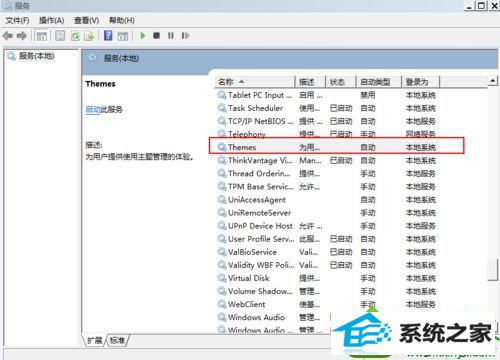The width and height of the screenshot is (500, 360).
Task: Open the 操作(A) menu
Action: [x=52, y=21]
